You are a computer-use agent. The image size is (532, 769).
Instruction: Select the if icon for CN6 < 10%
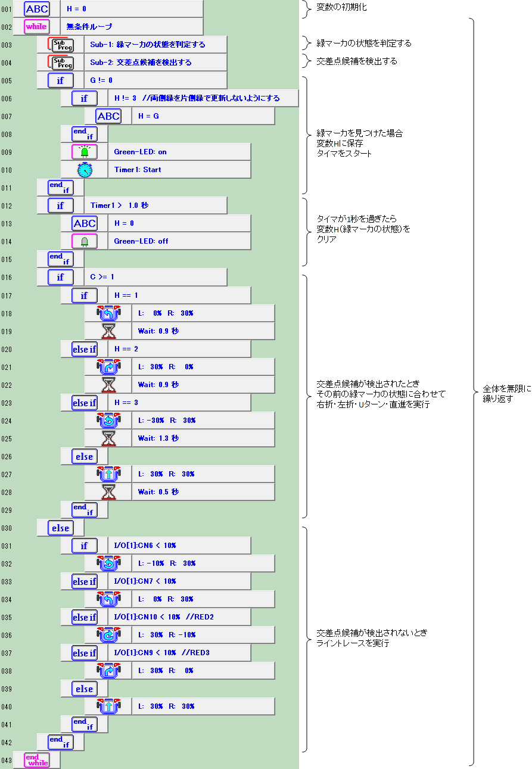84,545
